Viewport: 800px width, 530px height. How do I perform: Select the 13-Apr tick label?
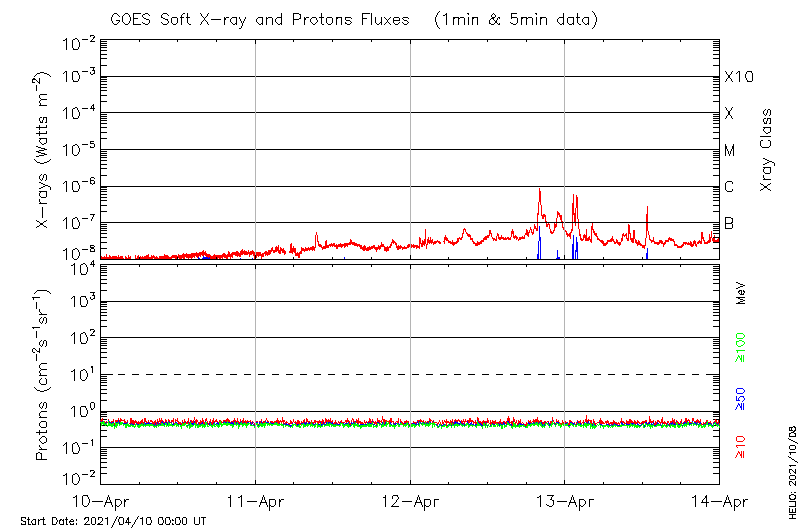coord(565,501)
